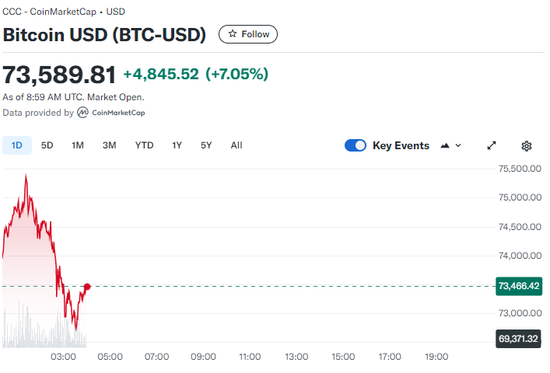Show the YTD chart range
Screen dimensions: 550x373
click(x=144, y=145)
